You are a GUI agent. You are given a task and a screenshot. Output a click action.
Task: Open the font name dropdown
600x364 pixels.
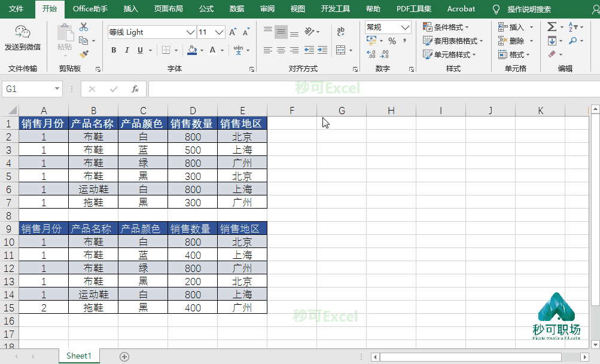(x=190, y=32)
